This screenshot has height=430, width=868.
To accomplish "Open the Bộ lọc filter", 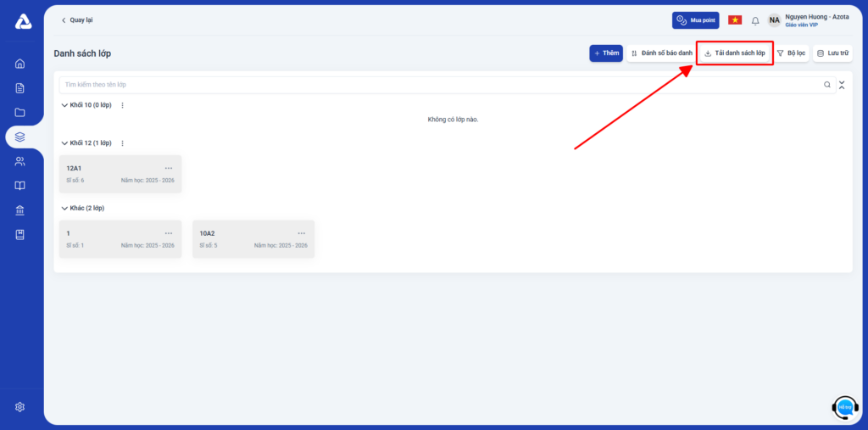I will coord(791,53).
